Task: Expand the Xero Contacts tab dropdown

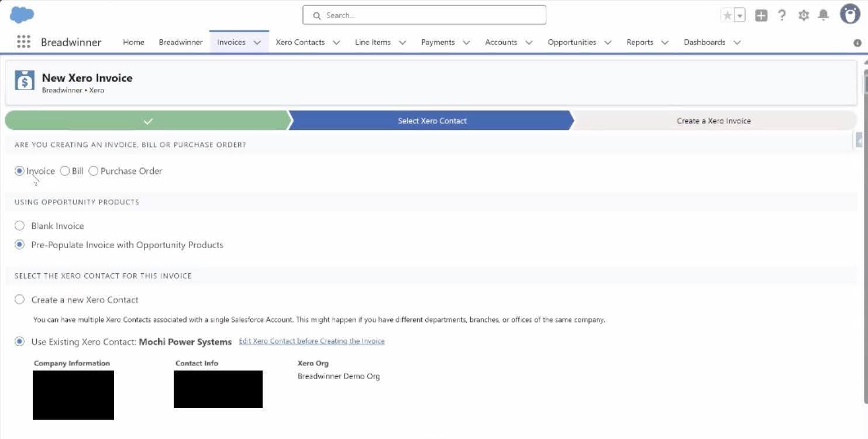Action: tap(336, 43)
